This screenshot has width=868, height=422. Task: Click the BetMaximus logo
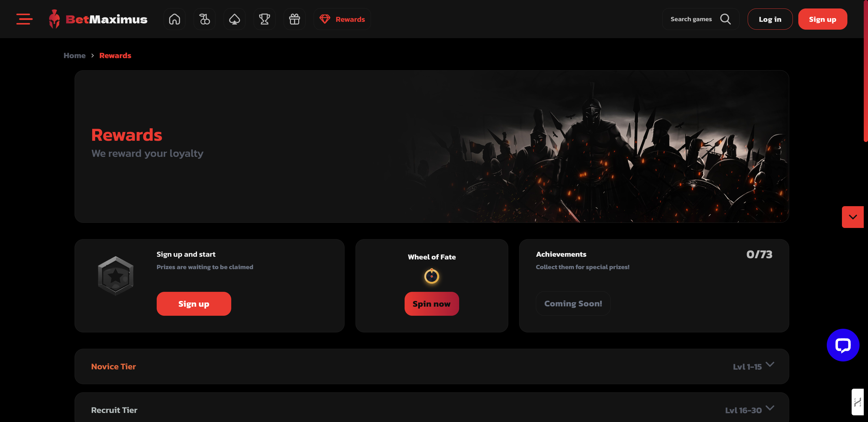tap(98, 19)
